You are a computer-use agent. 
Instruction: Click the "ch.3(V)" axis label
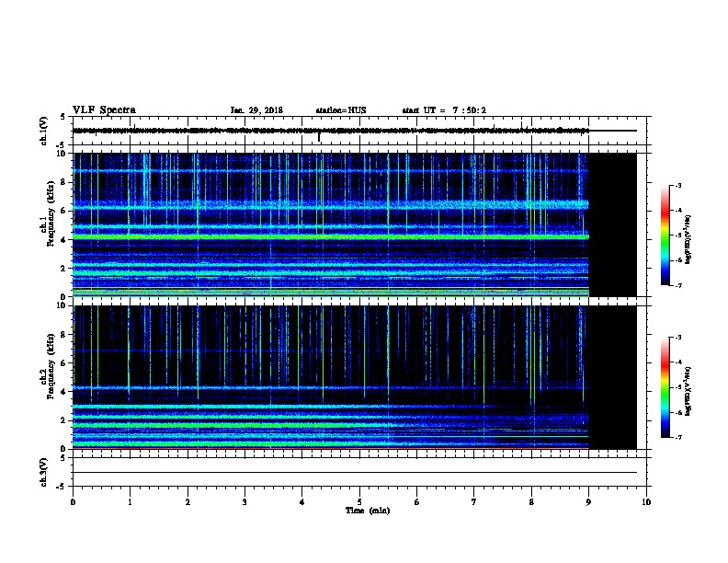tap(43, 472)
